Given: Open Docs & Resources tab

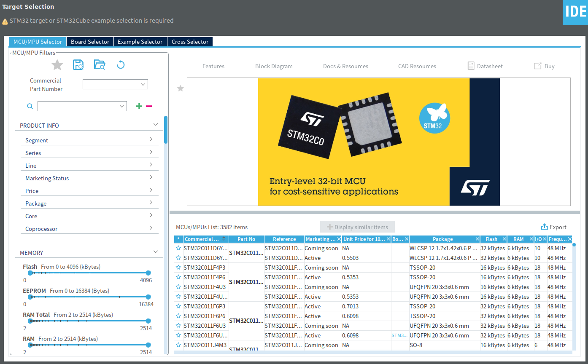Looking at the screenshot, I should (345, 66).
